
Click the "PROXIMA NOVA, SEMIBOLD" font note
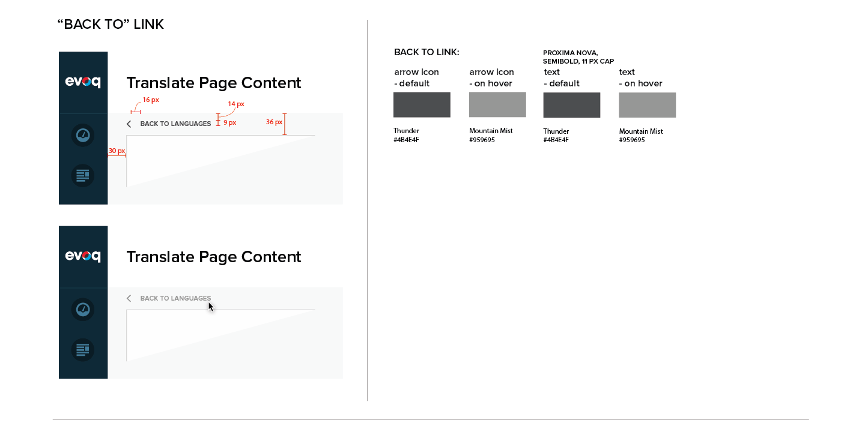578,57
